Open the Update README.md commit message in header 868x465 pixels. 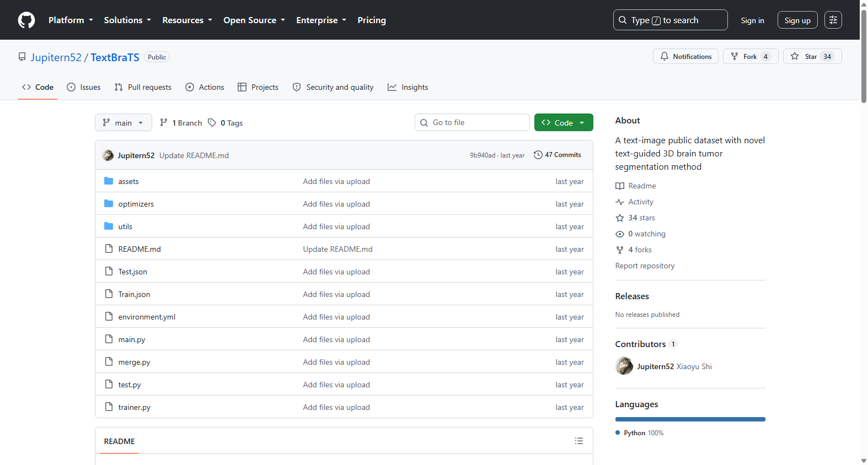[194, 155]
